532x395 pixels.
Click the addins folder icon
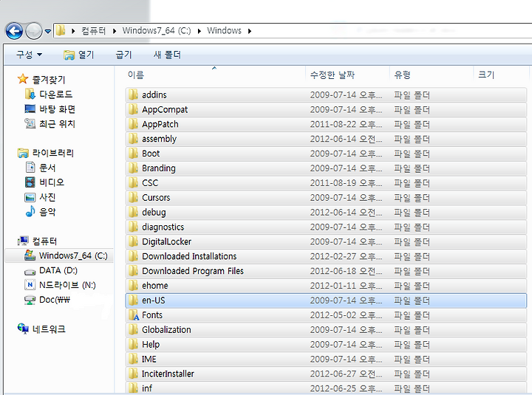point(133,95)
